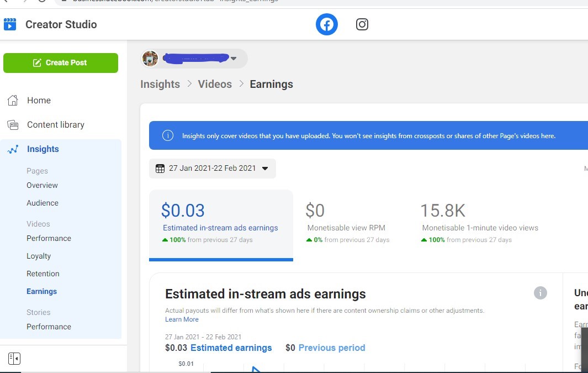This screenshot has height=373, width=588.
Task: Click the $0.01 chart axis label
Action: pyautogui.click(x=186, y=364)
